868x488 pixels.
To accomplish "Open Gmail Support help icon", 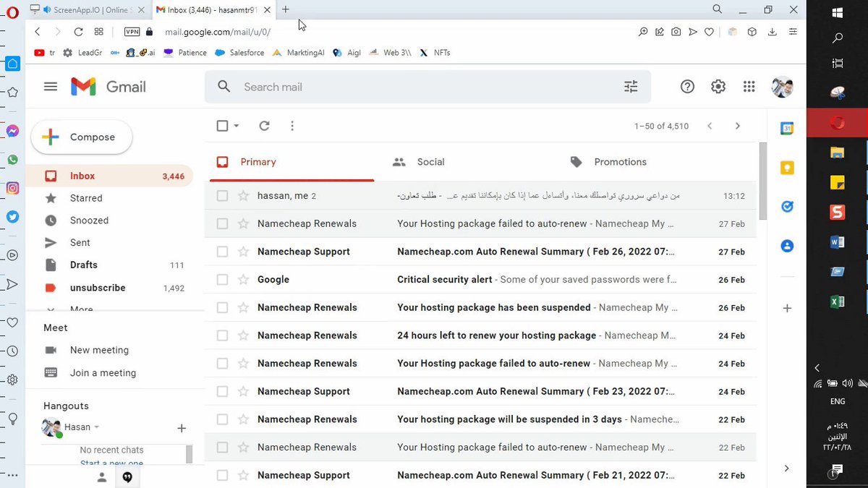I will point(687,87).
